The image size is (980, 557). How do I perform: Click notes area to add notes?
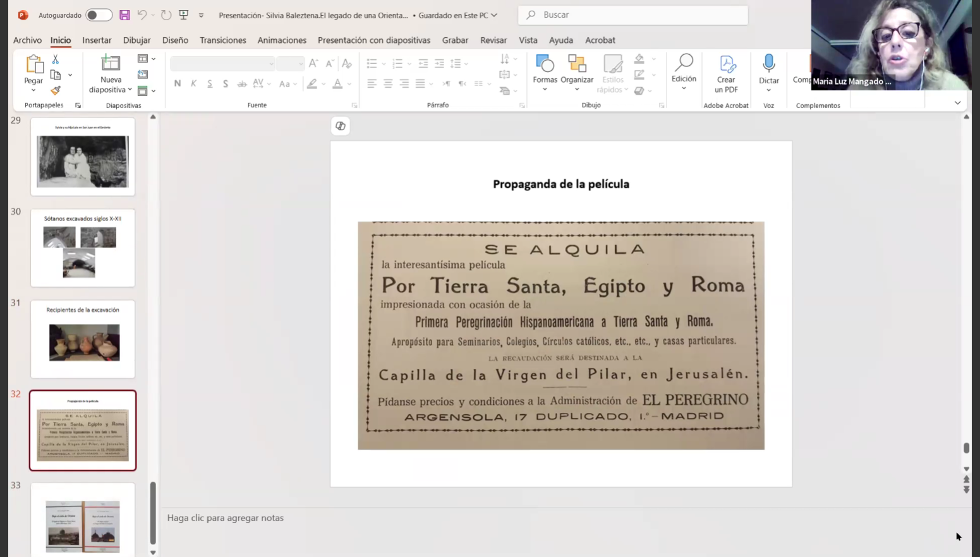click(225, 518)
